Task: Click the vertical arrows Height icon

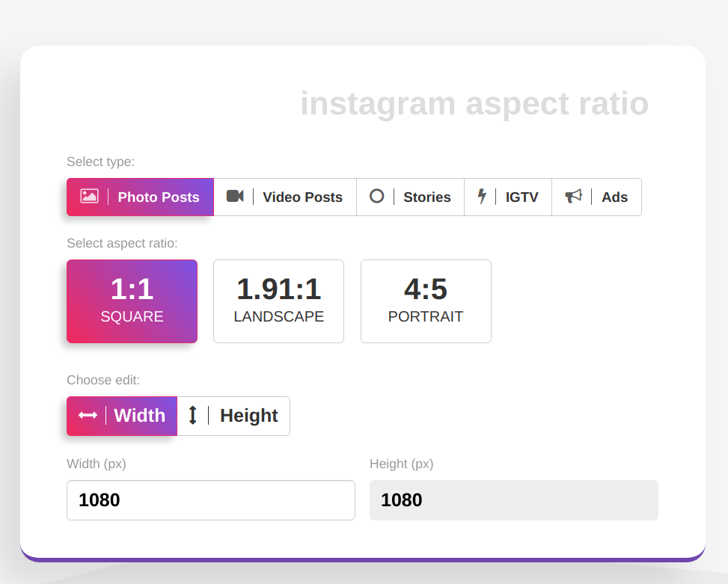Action: (x=193, y=415)
